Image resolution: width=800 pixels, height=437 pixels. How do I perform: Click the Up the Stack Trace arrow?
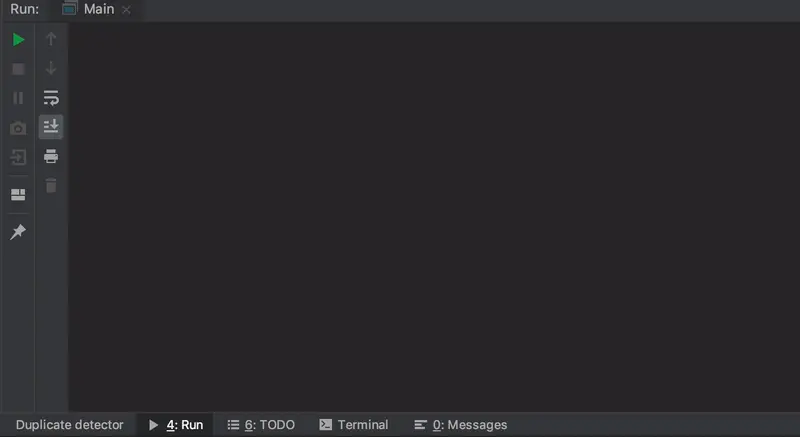click(x=51, y=39)
